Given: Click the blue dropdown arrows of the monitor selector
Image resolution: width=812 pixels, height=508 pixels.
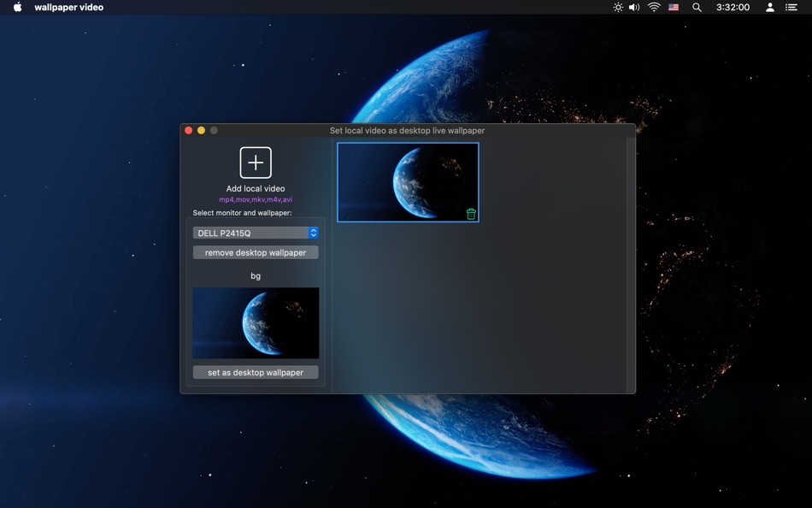Looking at the screenshot, I should 314,233.
